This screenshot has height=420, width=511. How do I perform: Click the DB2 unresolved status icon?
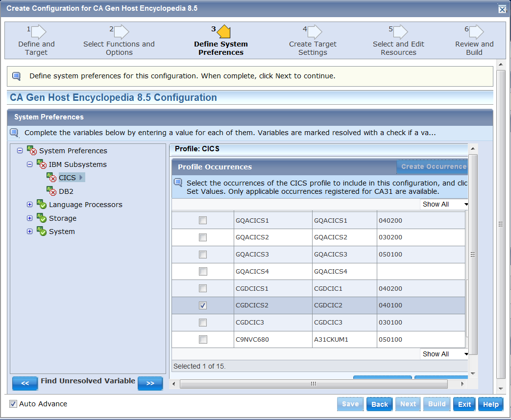pyautogui.click(x=51, y=191)
